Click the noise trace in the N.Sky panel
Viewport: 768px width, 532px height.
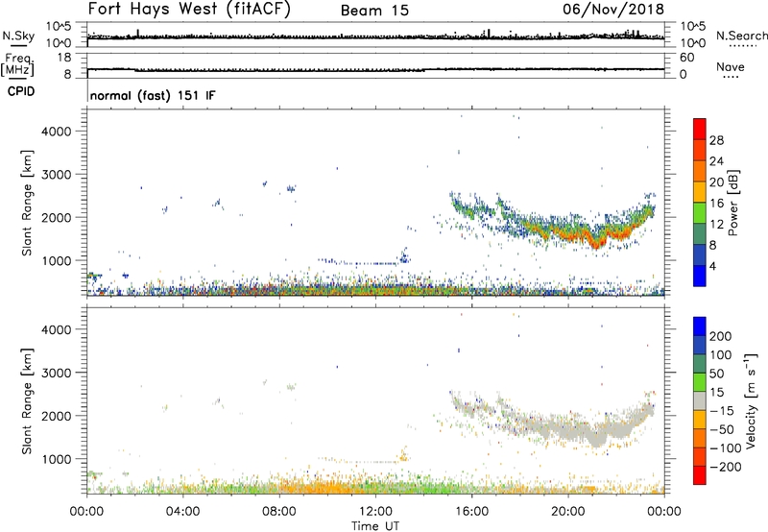375,36
